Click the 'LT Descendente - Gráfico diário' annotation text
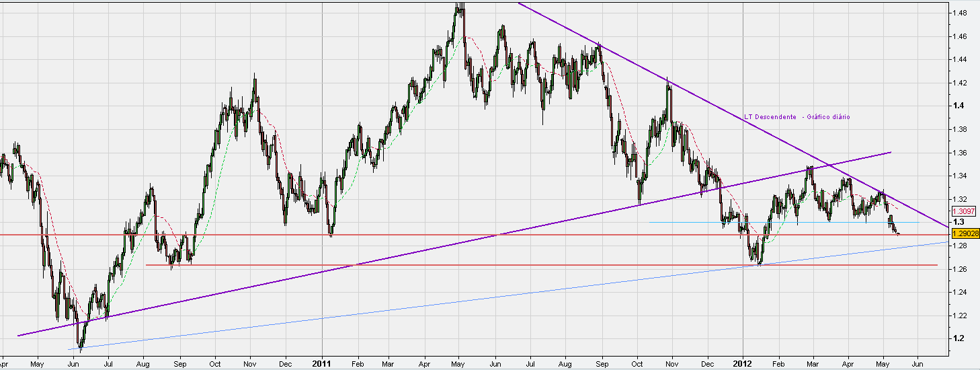The image size is (980, 370). coord(797,117)
